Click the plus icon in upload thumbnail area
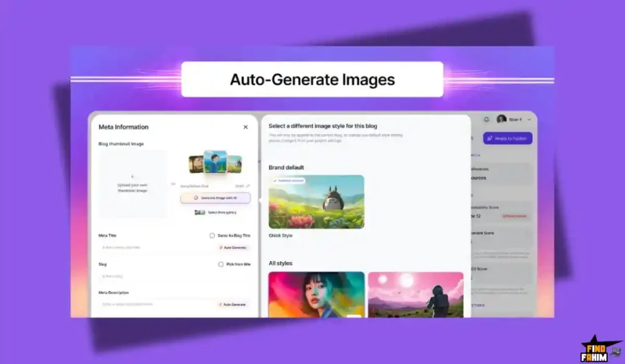 tap(132, 176)
